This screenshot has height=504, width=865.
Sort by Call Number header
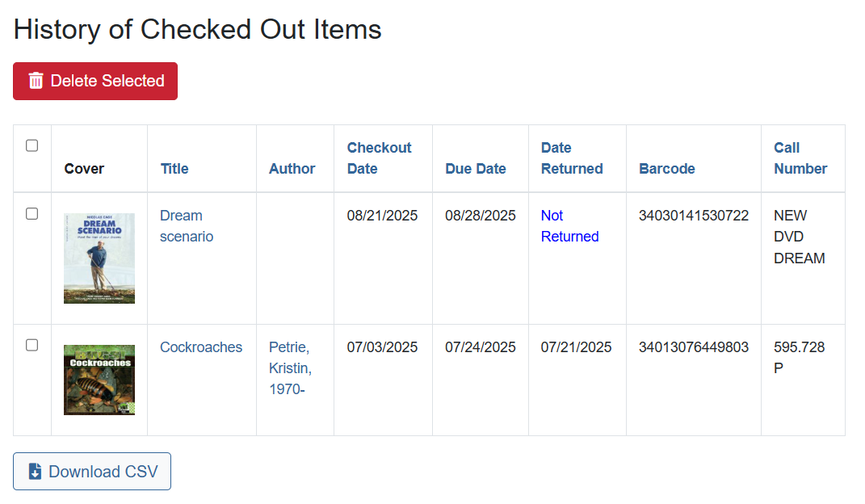click(x=800, y=158)
